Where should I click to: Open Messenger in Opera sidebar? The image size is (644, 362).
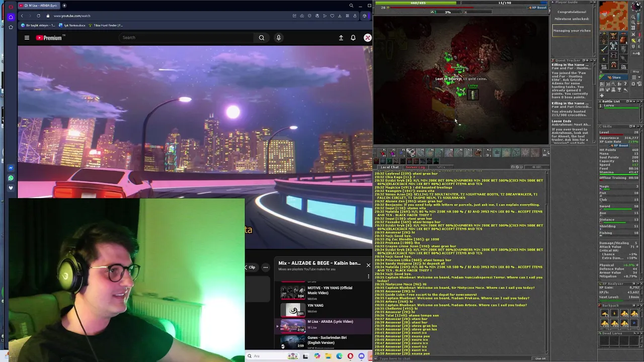pos(11,168)
